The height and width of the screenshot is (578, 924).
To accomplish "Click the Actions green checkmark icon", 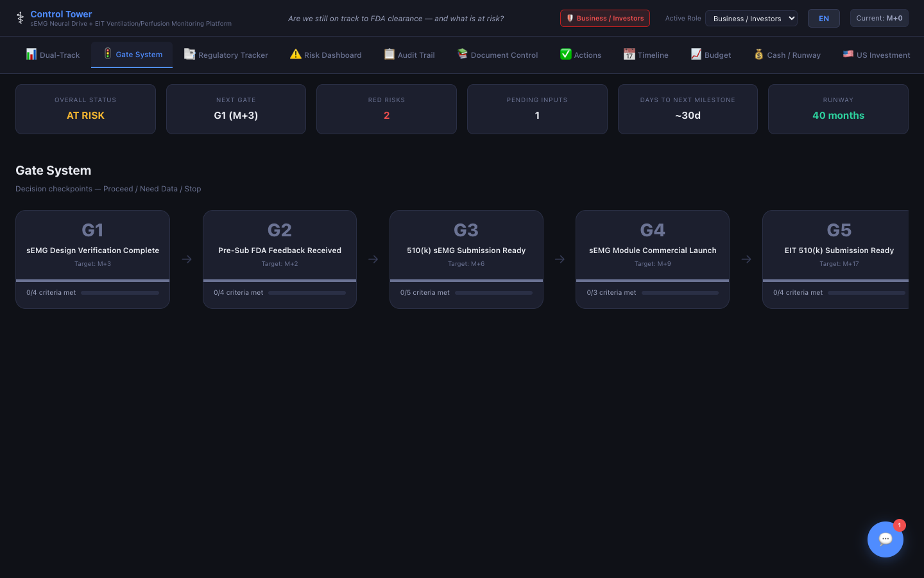I will (x=565, y=55).
